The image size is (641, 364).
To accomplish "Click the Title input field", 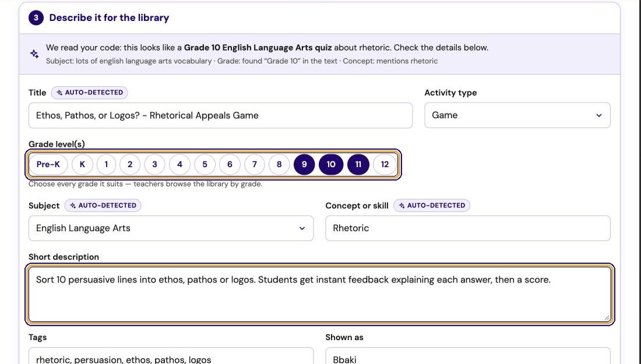I will coord(220,116).
